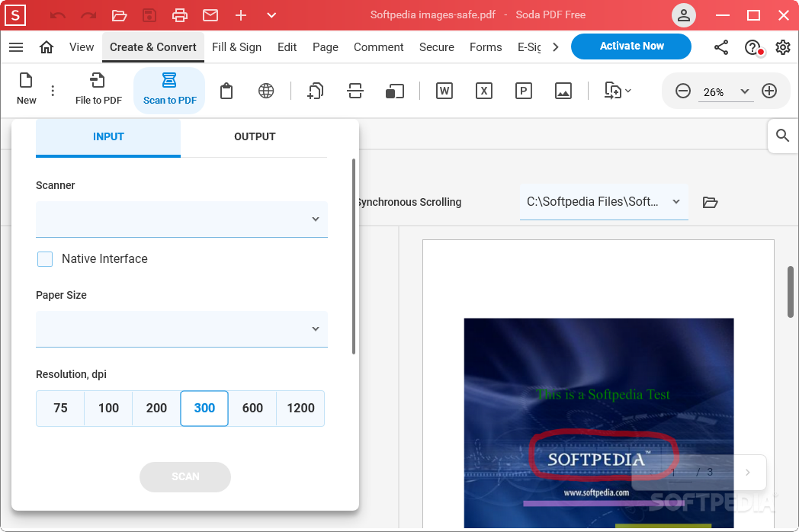Go to the Home screen icon
This screenshot has width=799, height=532.
click(x=47, y=47)
